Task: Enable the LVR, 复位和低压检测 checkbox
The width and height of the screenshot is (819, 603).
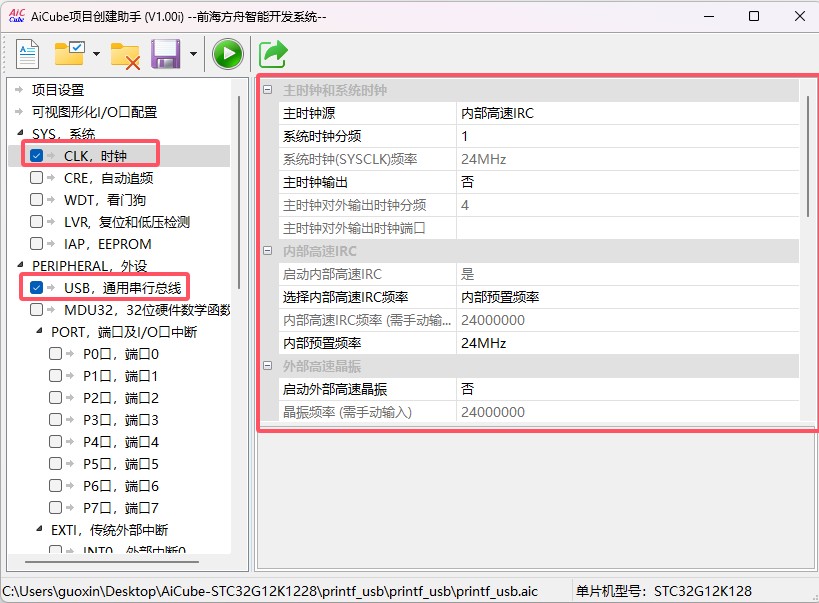Action: pos(37,222)
